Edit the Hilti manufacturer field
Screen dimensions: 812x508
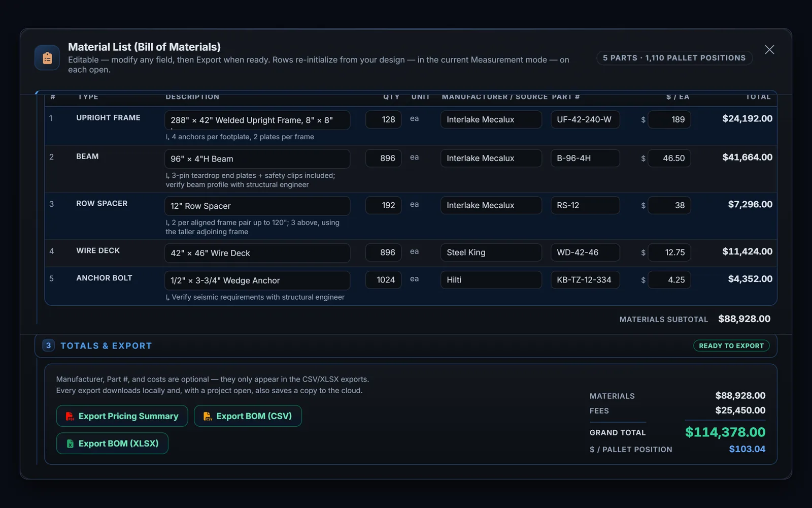point(491,280)
